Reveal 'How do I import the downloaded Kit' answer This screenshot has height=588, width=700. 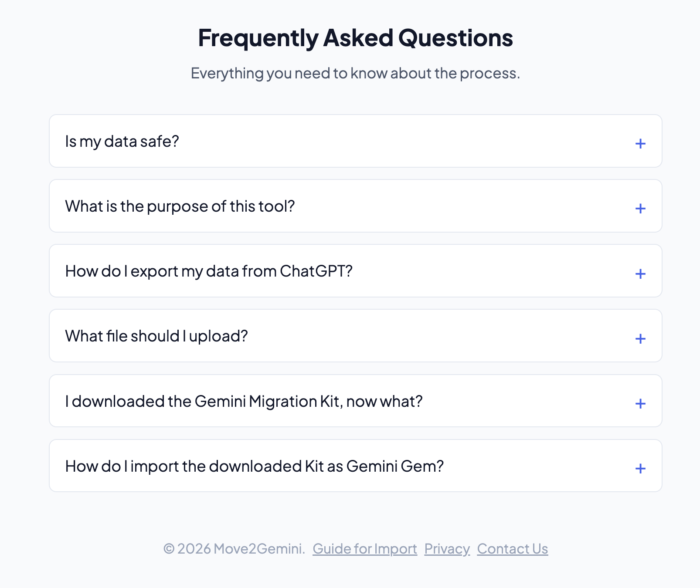[254, 466]
